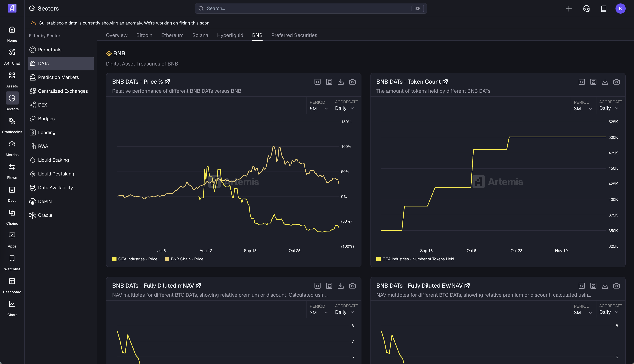Switch to Preferred Securities tab
Screen dimensions: 634x364
(x=294, y=35)
